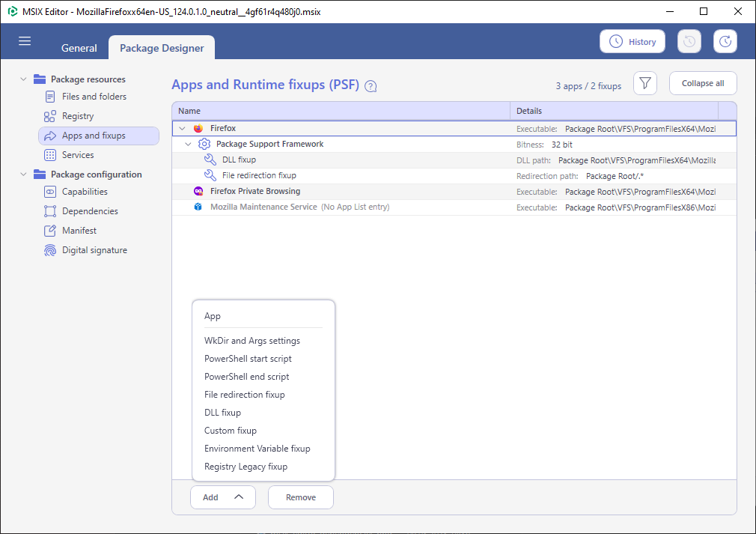Switch to the General tab
Screen dimensions: 756x534
79,48
